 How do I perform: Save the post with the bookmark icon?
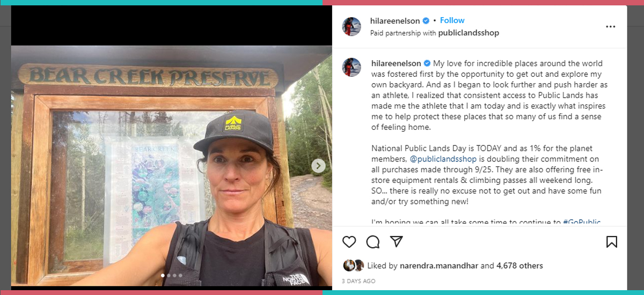pyautogui.click(x=611, y=242)
